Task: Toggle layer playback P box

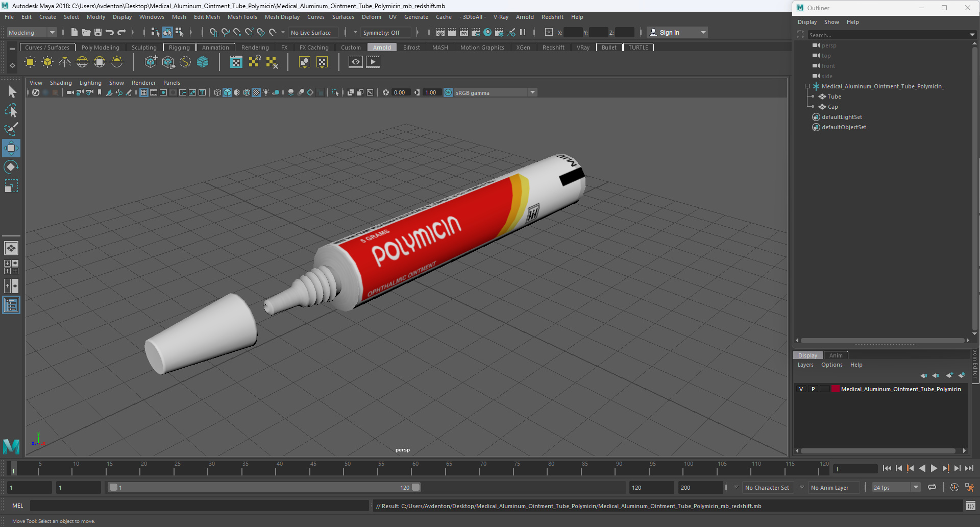Action: click(x=813, y=389)
